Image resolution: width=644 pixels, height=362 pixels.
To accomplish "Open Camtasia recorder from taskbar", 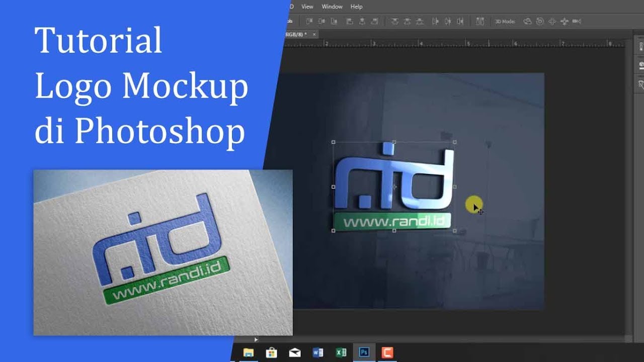I will click(x=387, y=352).
